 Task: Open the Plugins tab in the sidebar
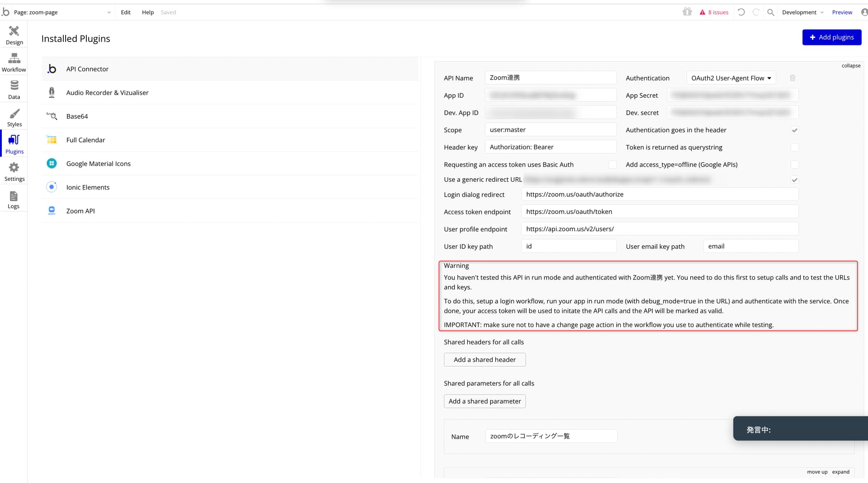pos(14,145)
